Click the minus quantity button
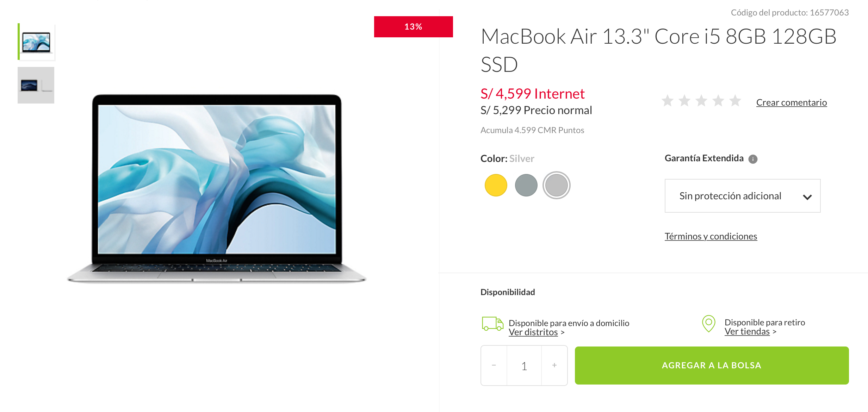Image resolution: width=868 pixels, height=412 pixels. click(x=494, y=366)
